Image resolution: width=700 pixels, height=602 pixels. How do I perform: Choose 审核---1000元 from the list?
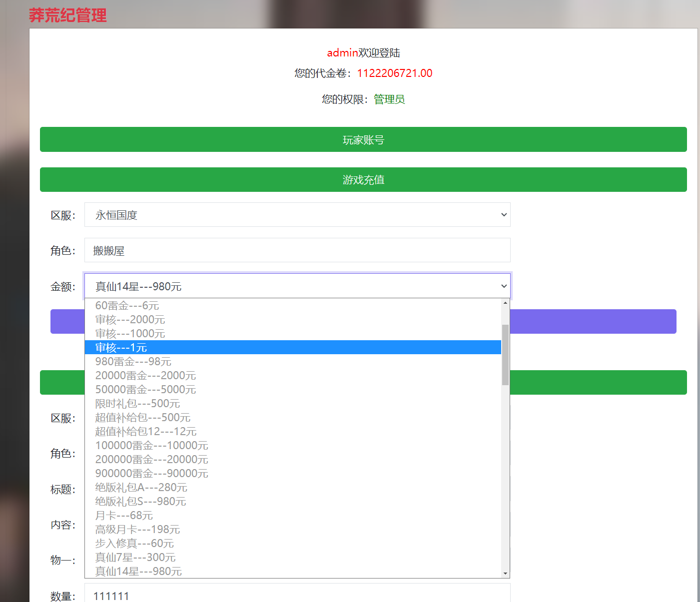[x=130, y=333]
